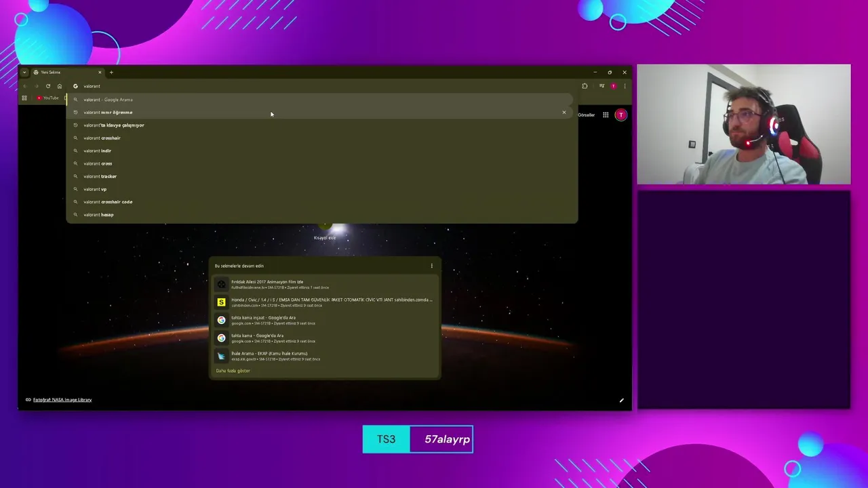Open Fotoğraf: NASA Image Library link
868x488 pixels.
(62, 400)
